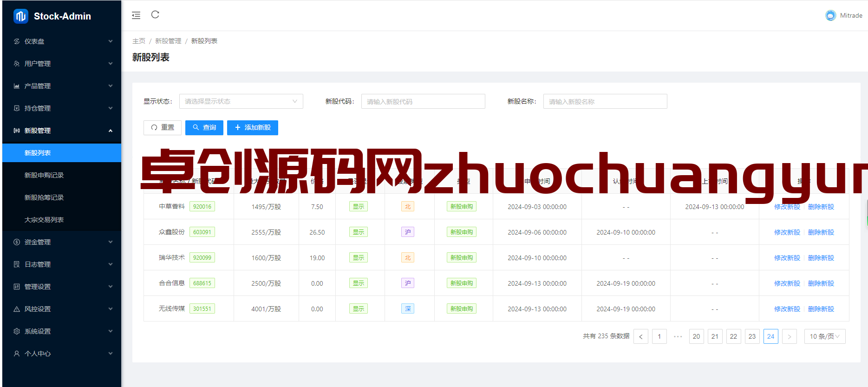Open the 显示状态 dropdown
The width and height of the screenshot is (868, 387).
241,101
